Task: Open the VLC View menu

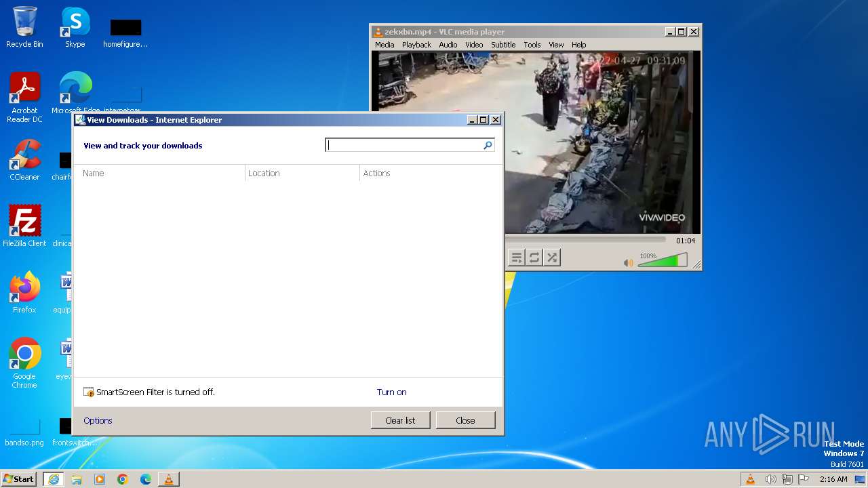Action: (556, 45)
